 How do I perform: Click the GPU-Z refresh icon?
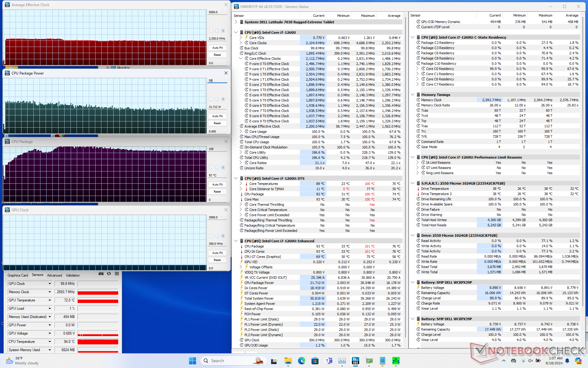click(x=109, y=274)
